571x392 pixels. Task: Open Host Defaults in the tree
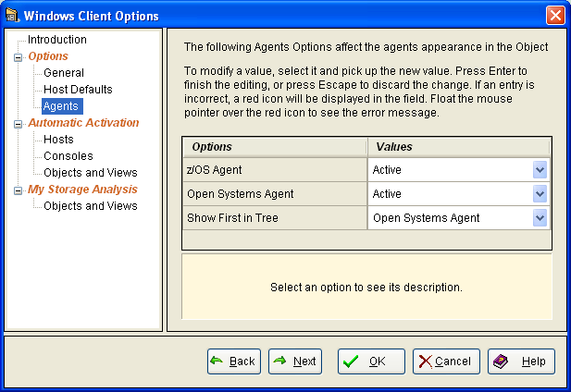pyautogui.click(x=78, y=90)
